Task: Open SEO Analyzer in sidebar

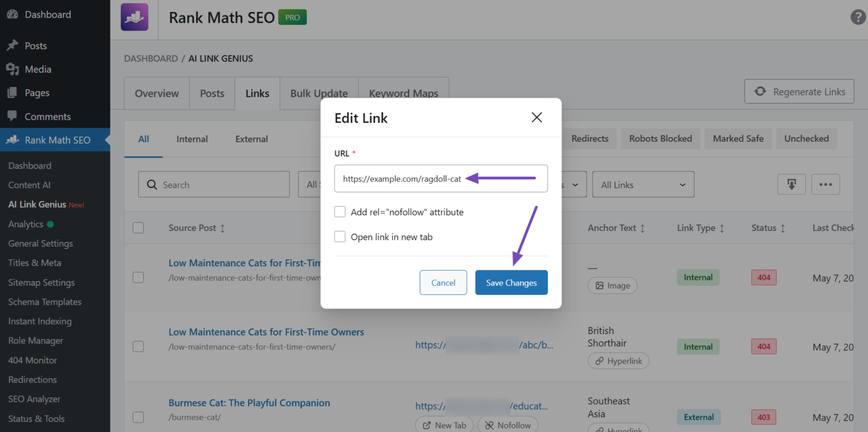Action: [34, 399]
